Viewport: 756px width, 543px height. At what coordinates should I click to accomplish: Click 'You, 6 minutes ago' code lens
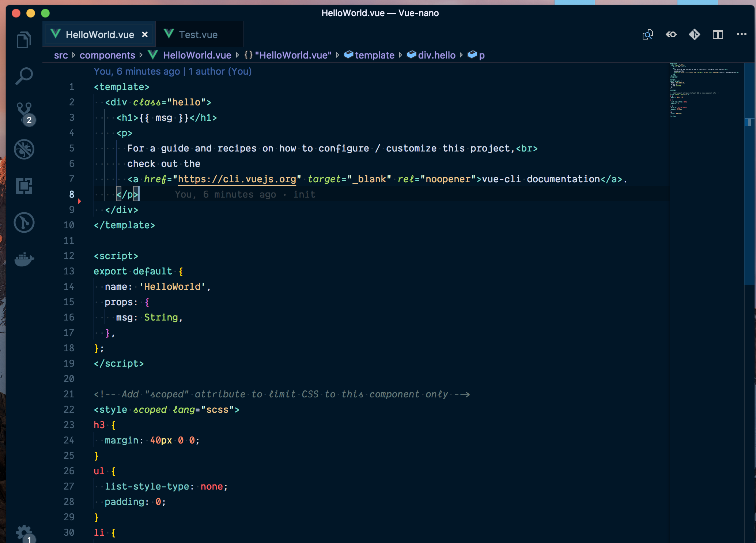[137, 71]
